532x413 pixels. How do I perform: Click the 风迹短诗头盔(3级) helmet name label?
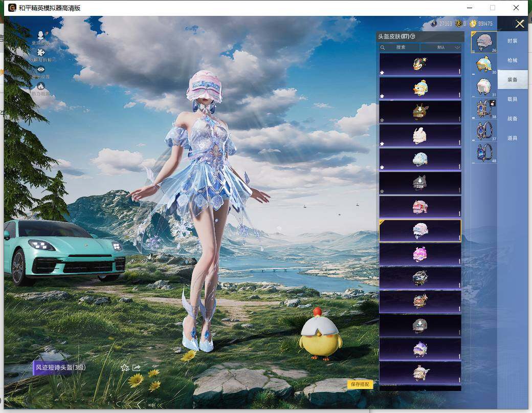point(61,367)
